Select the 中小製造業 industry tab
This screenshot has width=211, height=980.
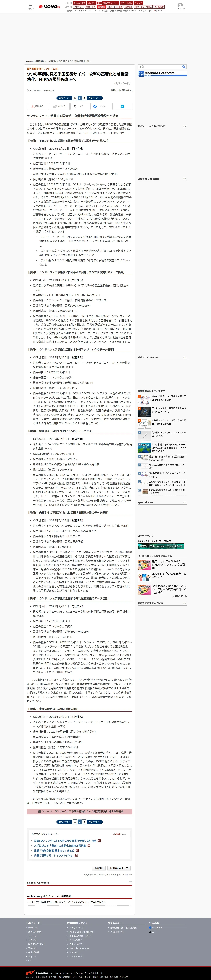point(159,7)
